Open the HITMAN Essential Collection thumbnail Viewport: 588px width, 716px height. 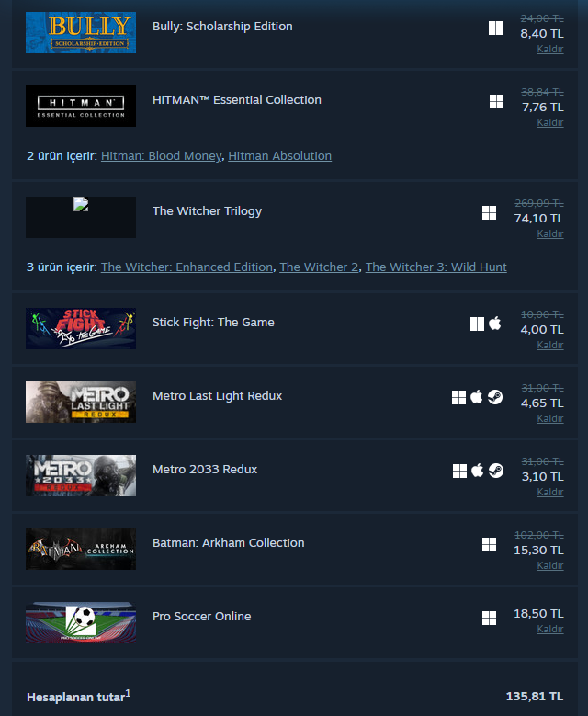click(x=81, y=106)
